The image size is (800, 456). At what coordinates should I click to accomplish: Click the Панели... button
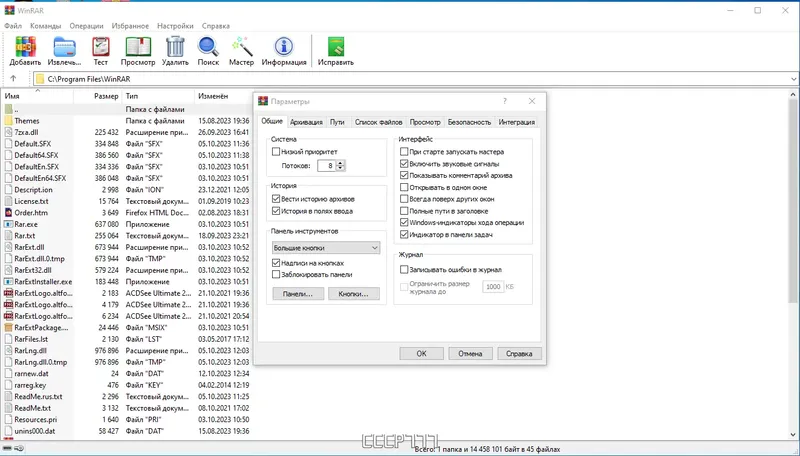298,294
